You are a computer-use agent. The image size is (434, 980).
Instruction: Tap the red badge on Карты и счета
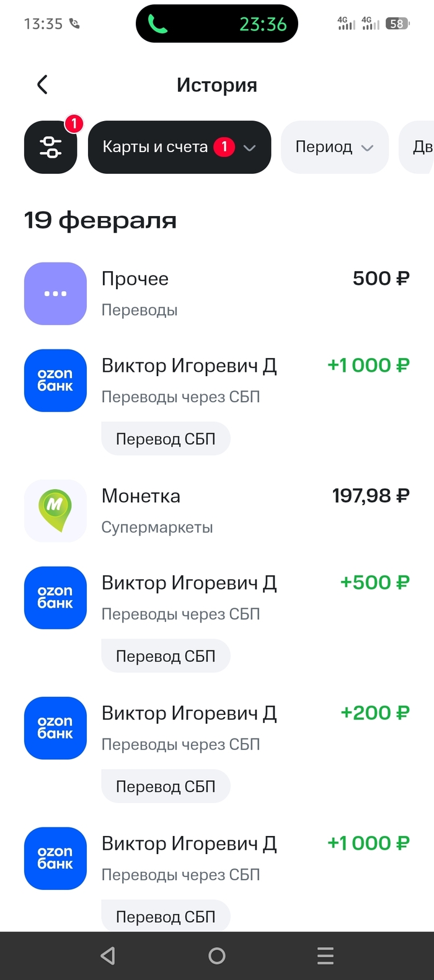pos(224,147)
